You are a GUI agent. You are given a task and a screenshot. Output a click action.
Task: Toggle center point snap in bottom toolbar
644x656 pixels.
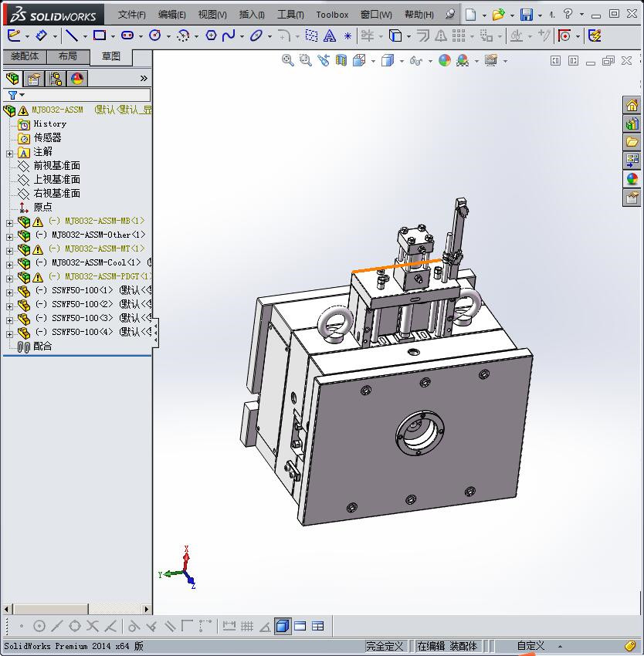[39, 626]
